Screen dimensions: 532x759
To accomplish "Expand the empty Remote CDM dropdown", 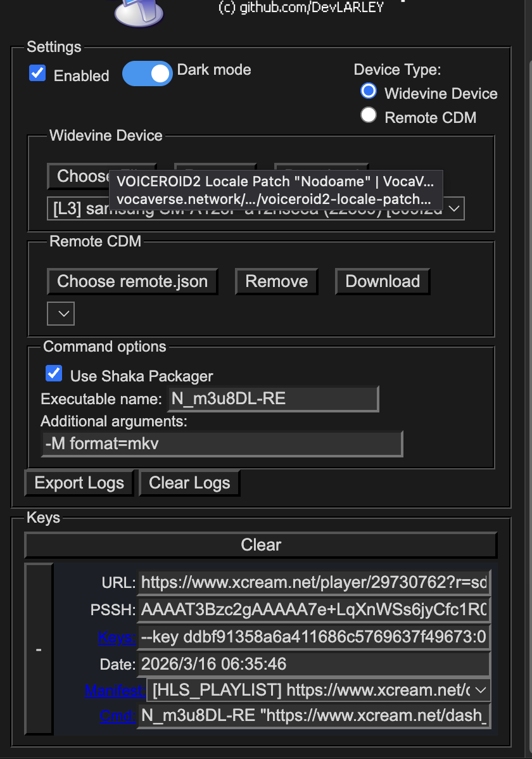I will (61, 314).
